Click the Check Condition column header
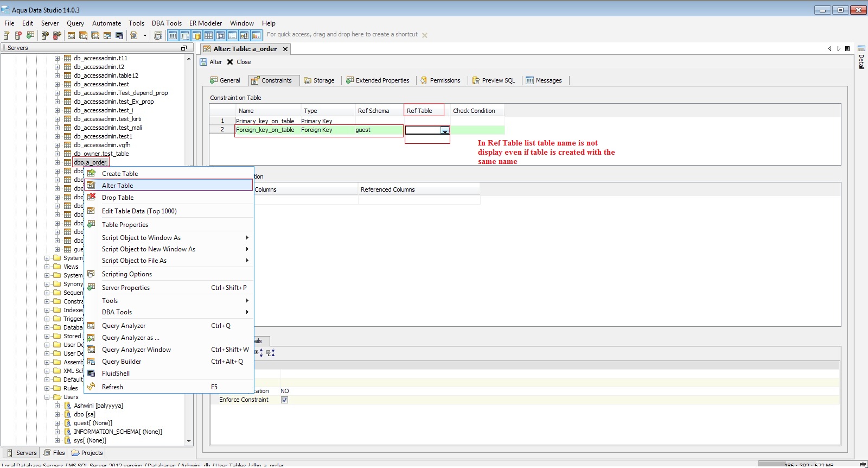This screenshot has width=868, height=468. tap(477, 110)
